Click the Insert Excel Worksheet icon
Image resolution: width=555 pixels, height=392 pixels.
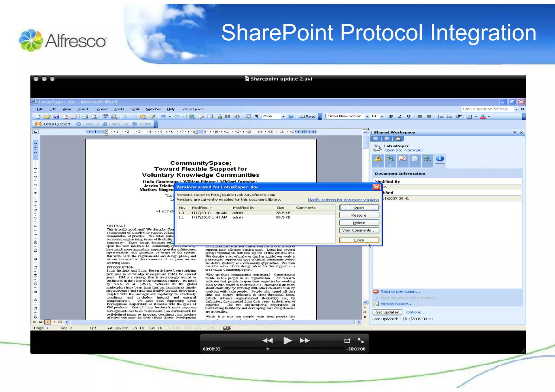[219, 116]
